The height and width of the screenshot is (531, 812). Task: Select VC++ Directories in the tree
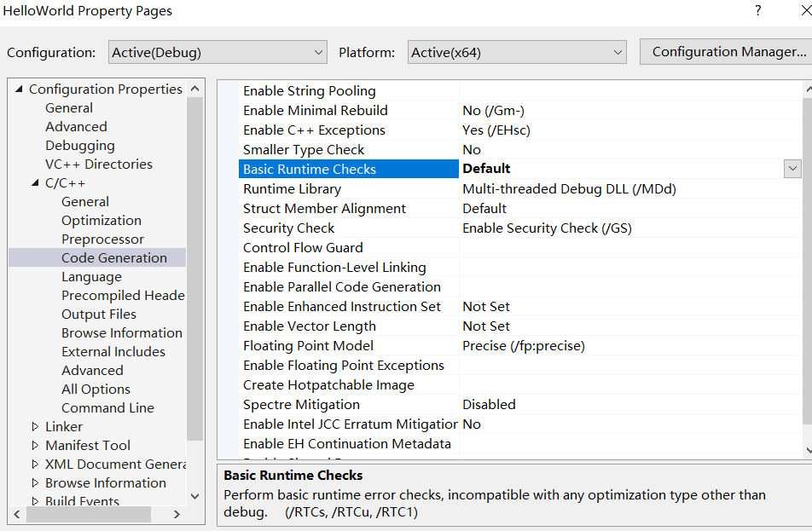98,164
